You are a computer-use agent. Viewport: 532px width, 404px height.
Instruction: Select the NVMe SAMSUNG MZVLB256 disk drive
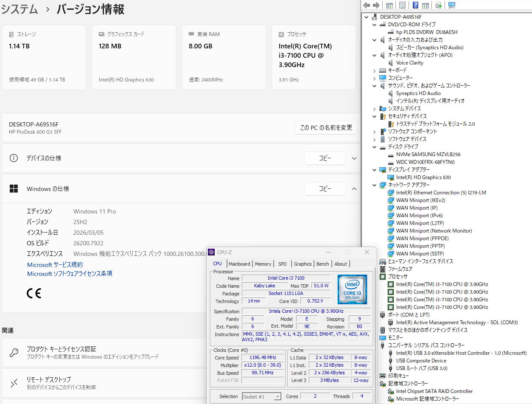coord(428,154)
